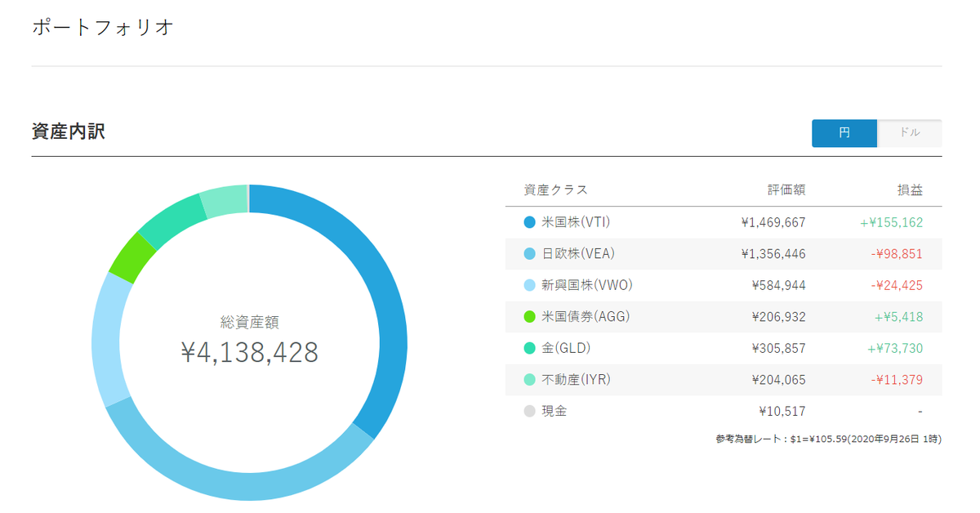The height and width of the screenshot is (513, 980).
Task: Switch currency display to ドル
Action: (x=910, y=133)
